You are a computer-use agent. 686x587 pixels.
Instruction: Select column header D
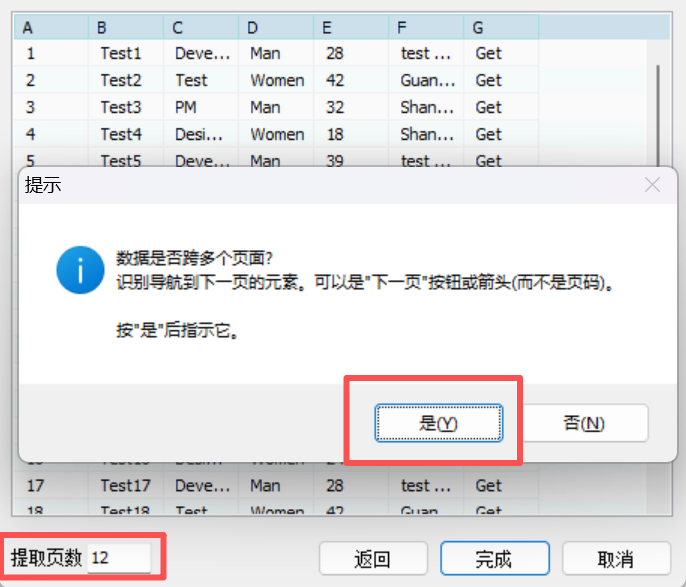[x=275, y=27]
